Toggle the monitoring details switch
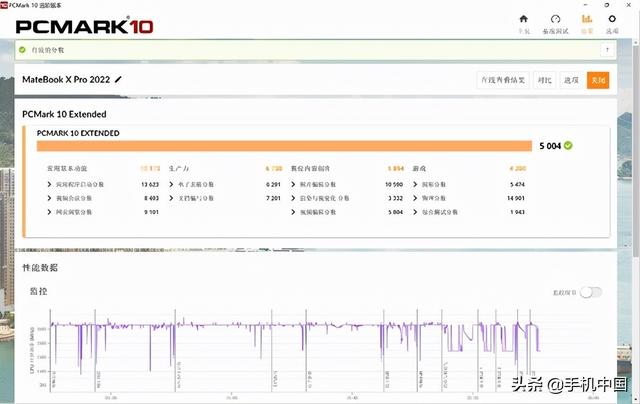Image resolution: width=640 pixels, height=404 pixels. point(592,292)
